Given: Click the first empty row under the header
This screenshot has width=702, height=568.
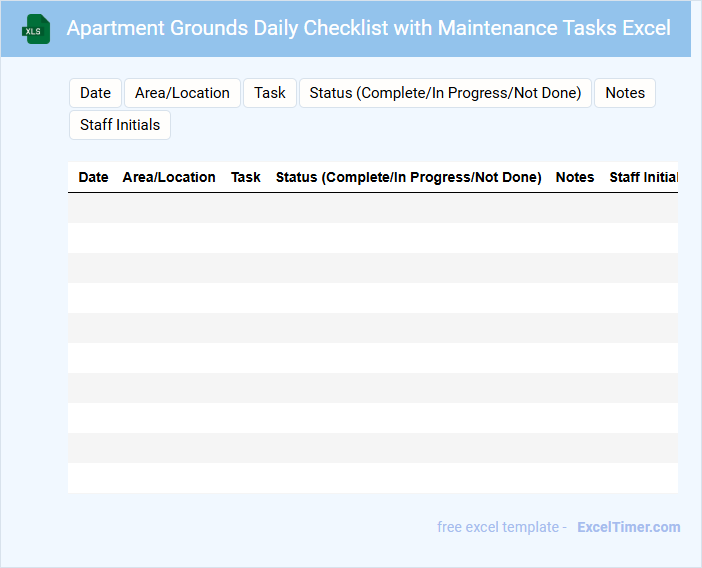Looking at the screenshot, I should [372, 208].
